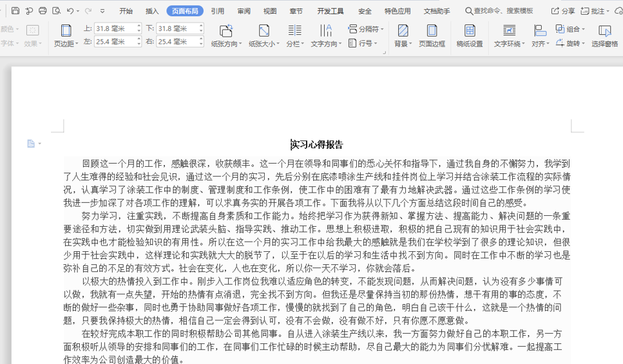Screen dimensions: 623x364
Task: Click the Print icon in quick access bar
Action: [43, 11]
